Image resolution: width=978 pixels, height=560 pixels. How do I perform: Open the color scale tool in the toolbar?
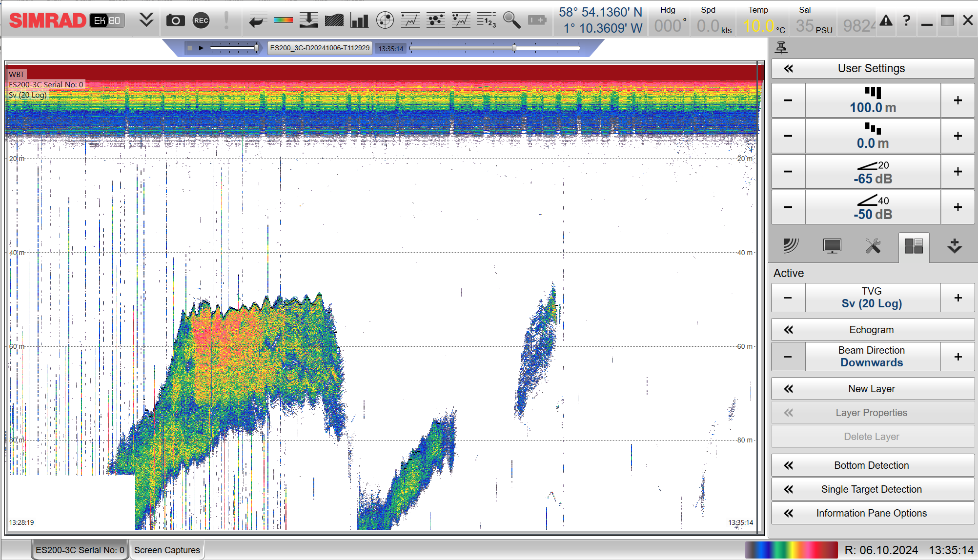284,20
